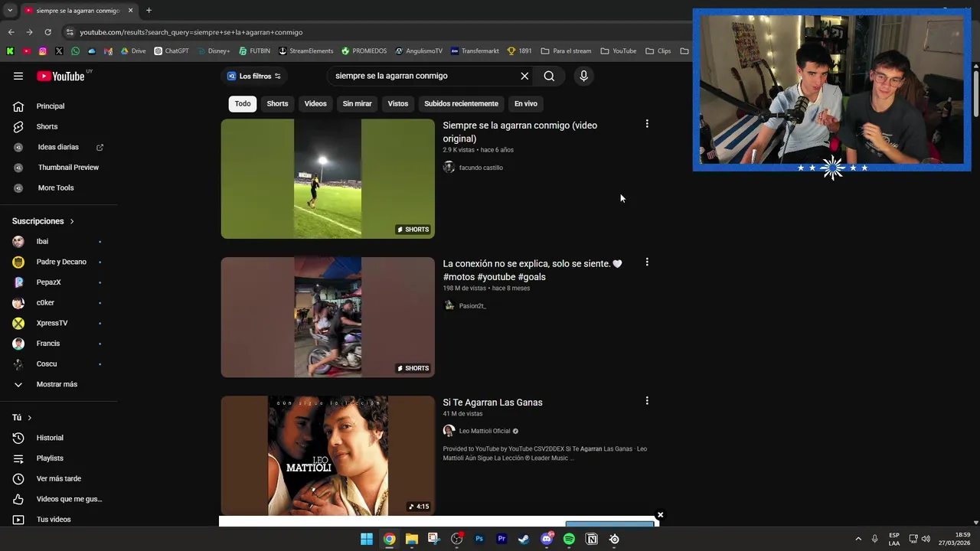The height and width of the screenshot is (551, 980).
Task: Open the soccer field Shorts thumbnail
Action: point(328,178)
